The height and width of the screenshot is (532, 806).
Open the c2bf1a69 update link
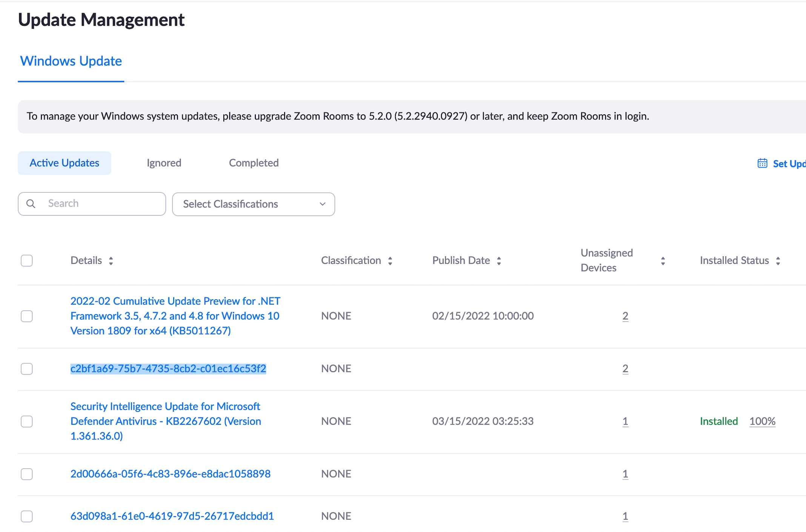168,369
